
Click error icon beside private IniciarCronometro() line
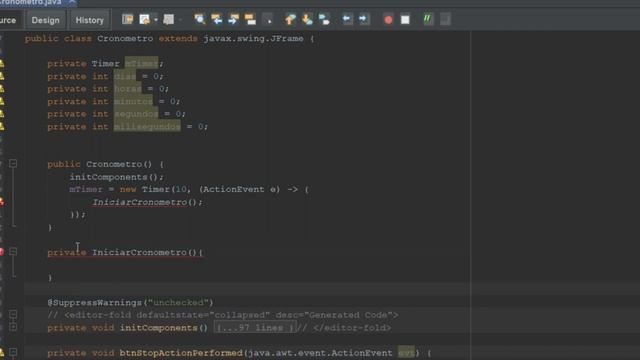coord(2,252)
